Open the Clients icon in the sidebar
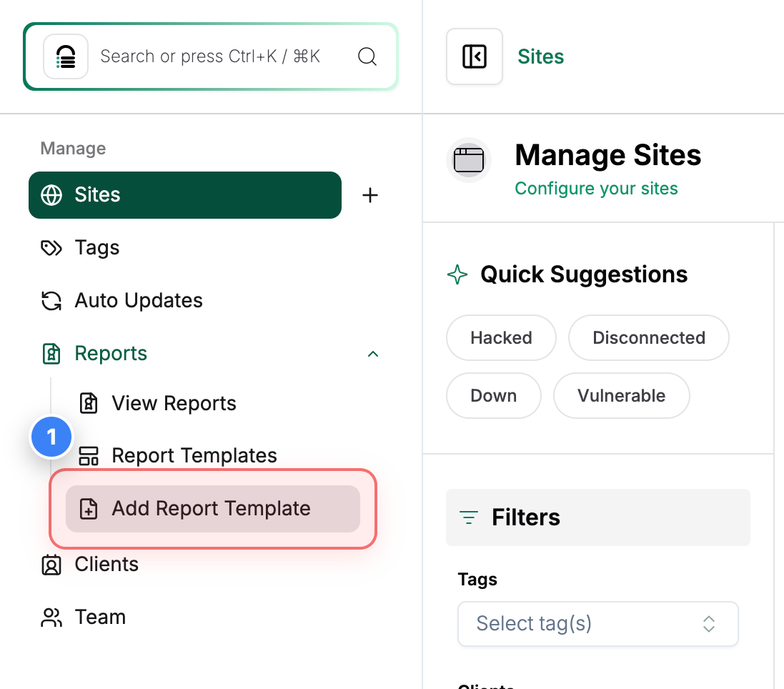Image resolution: width=784 pixels, height=689 pixels. coord(51,564)
